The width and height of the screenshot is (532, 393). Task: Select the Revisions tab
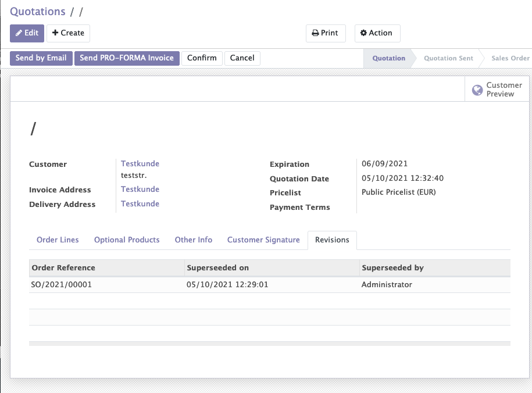click(332, 240)
